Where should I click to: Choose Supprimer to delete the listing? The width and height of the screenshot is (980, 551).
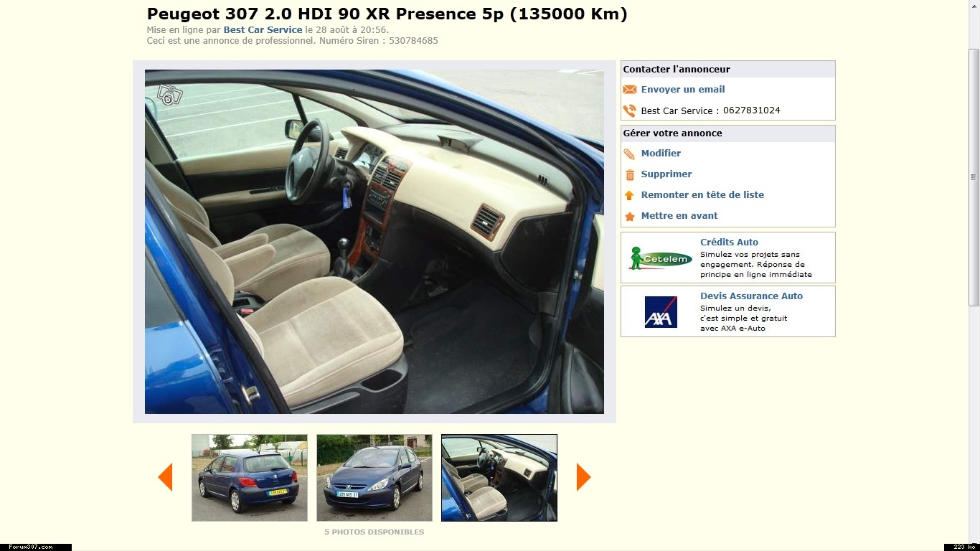point(666,174)
